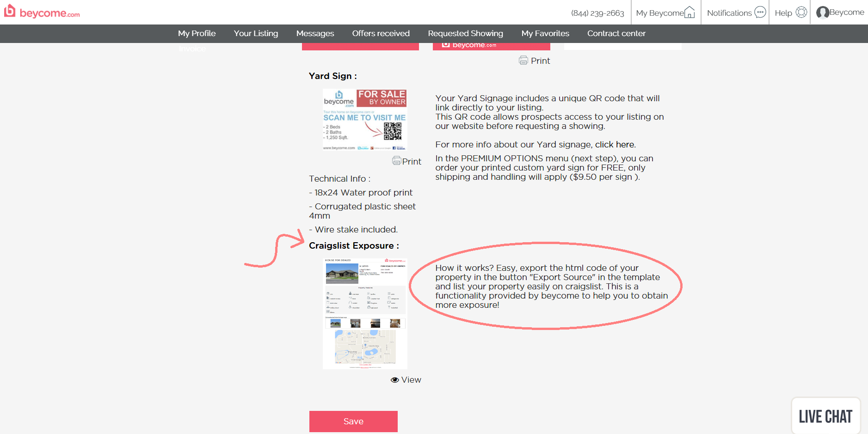Click the Notifications text label
Screen dimensions: 868x434
[729, 13]
